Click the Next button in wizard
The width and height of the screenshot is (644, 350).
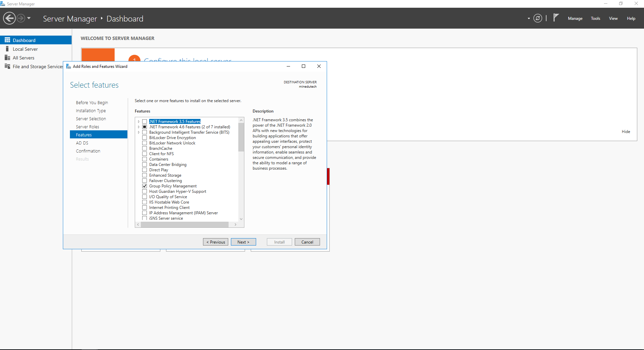243,242
